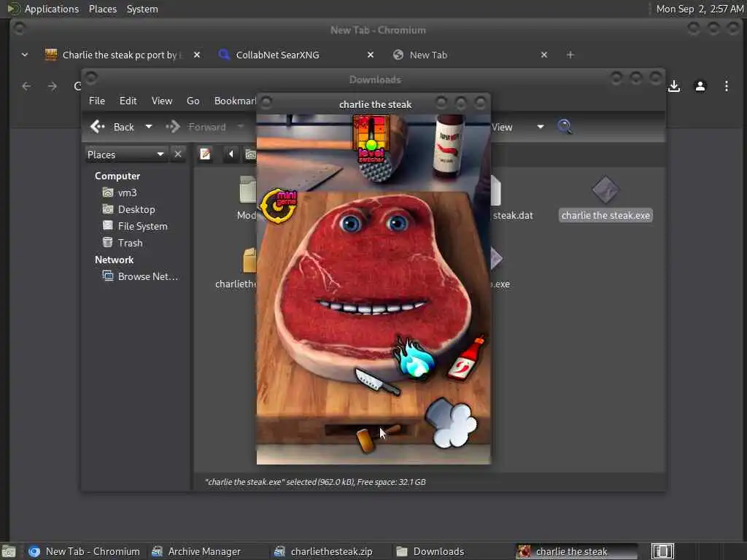Close the Charlie the steak pc port tab
The height and width of the screenshot is (560, 747).
point(197,55)
